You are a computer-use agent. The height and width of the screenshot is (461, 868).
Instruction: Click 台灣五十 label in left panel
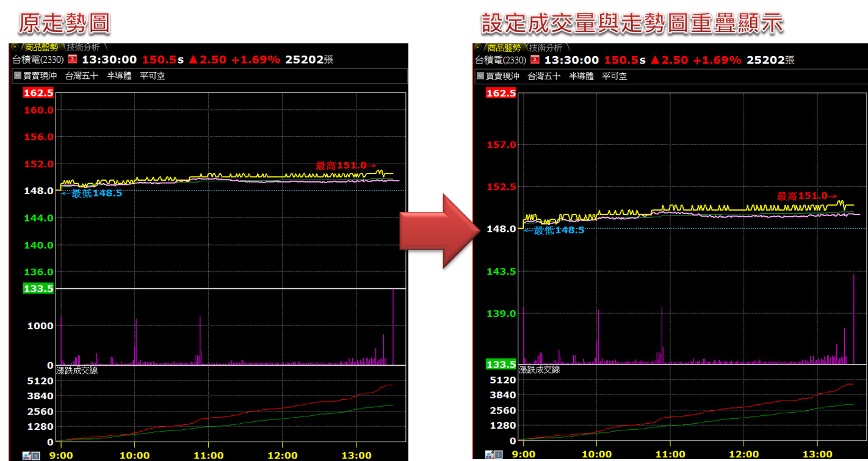(81, 76)
